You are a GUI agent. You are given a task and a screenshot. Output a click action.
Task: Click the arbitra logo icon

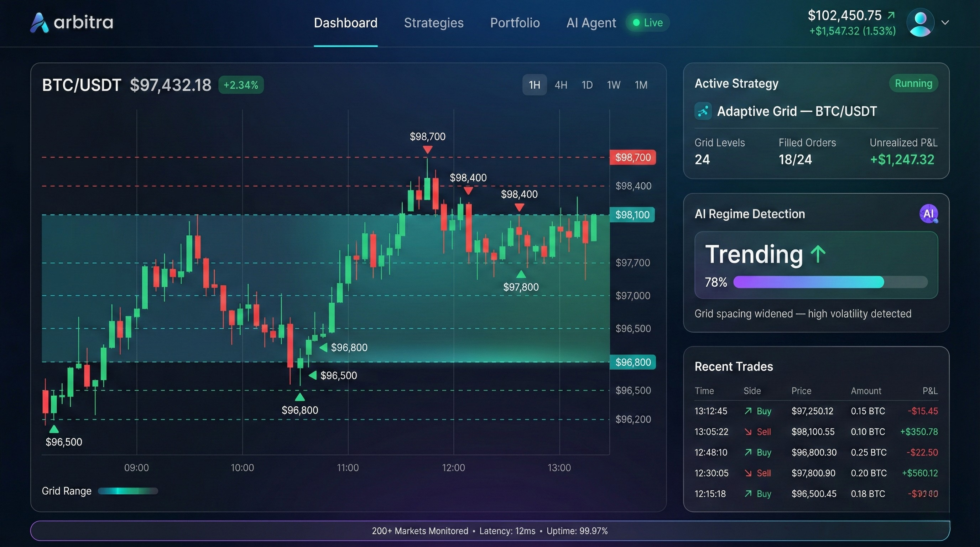40,22
